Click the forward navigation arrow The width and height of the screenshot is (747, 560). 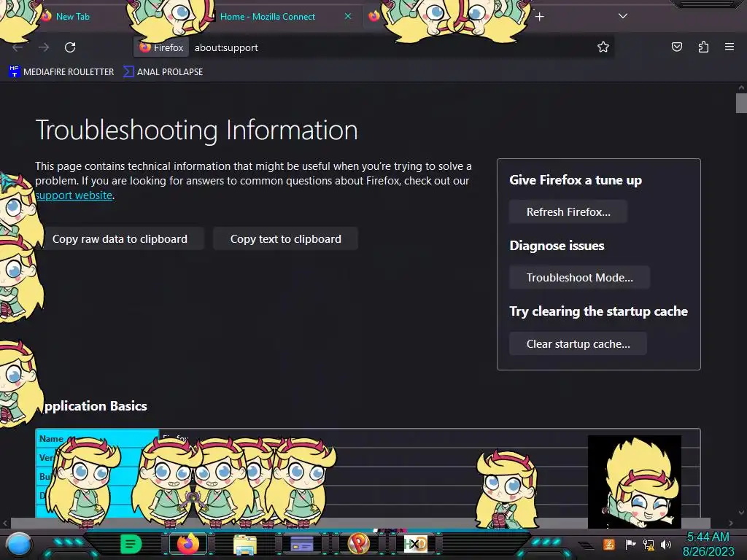tap(44, 47)
